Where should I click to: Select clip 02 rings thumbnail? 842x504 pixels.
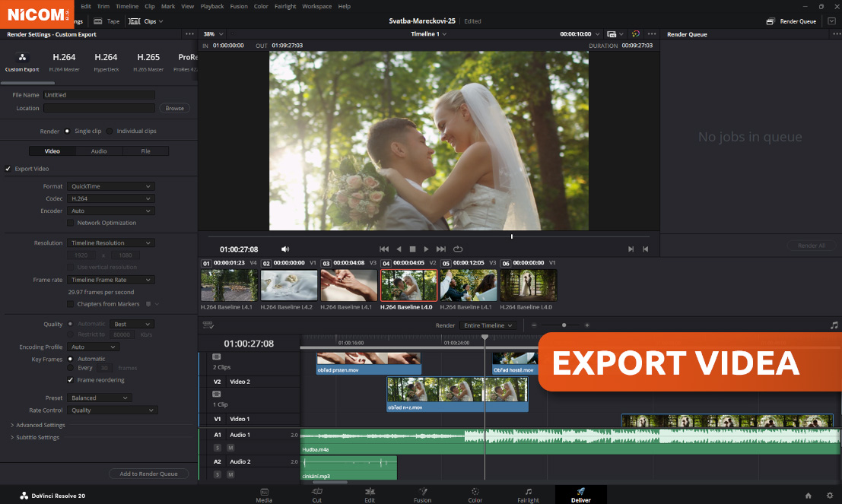[289, 285]
